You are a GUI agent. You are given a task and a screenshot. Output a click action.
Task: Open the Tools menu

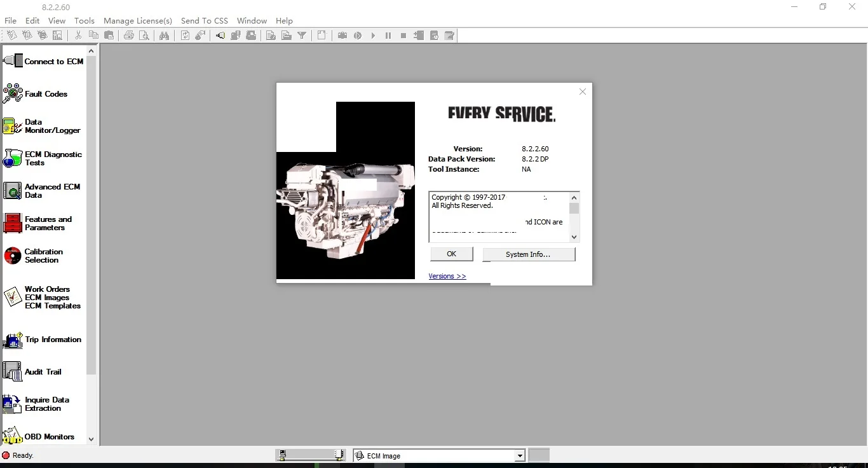point(85,20)
